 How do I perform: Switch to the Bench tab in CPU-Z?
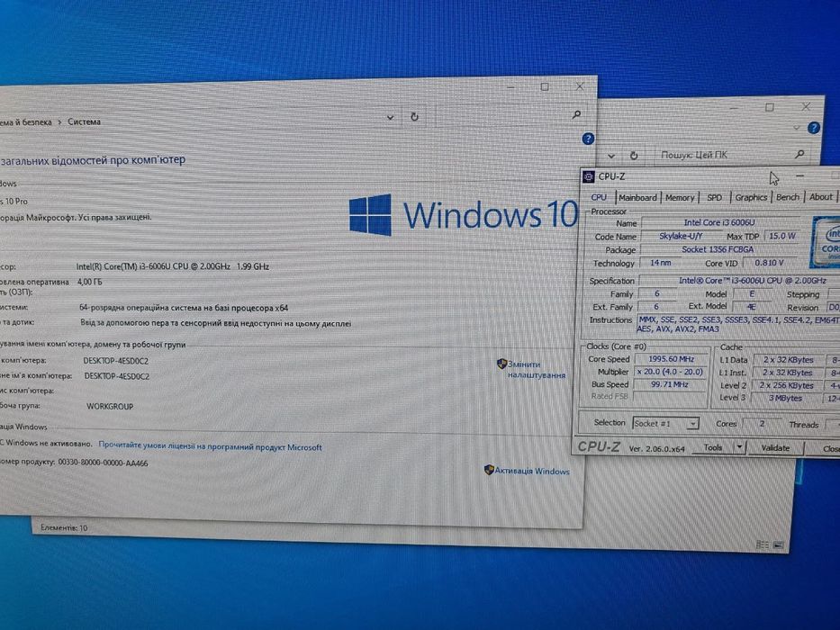coord(788,197)
